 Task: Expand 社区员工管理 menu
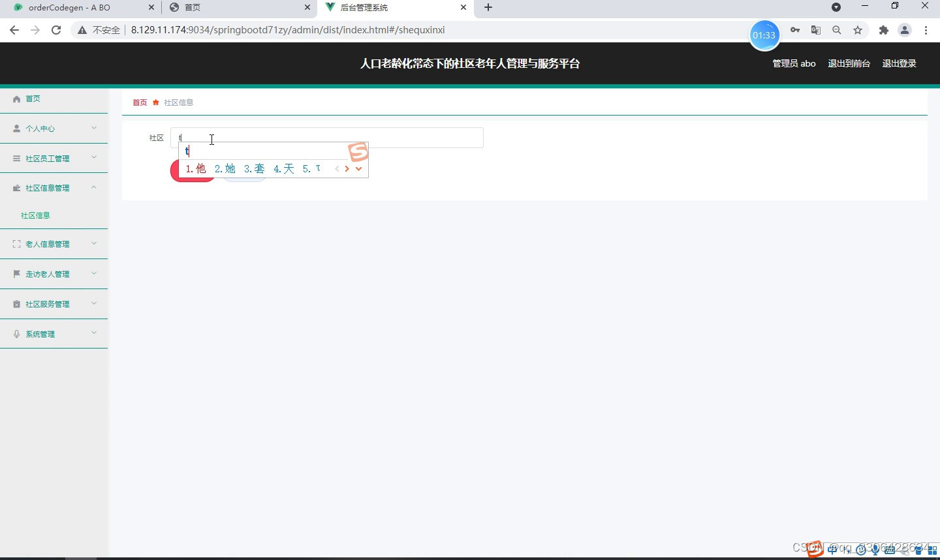tap(54, 158)
